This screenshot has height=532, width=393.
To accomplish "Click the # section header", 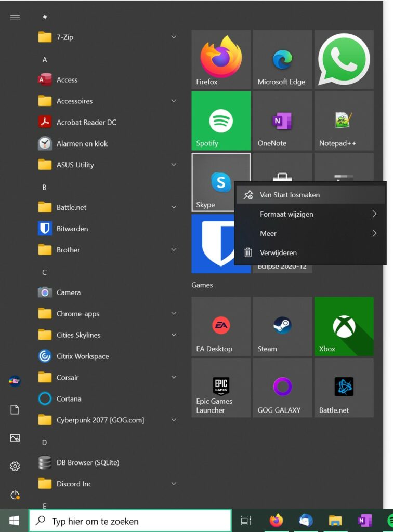I will pos(45,17).
